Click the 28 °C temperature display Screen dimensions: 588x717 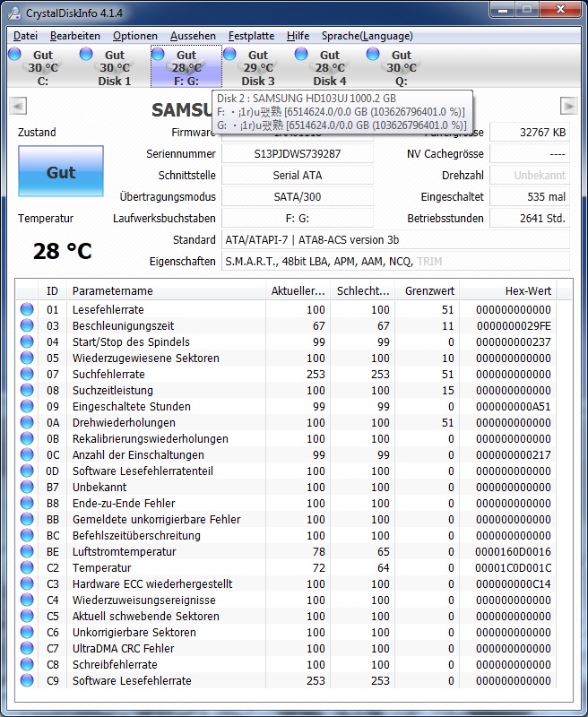(62, 251)
